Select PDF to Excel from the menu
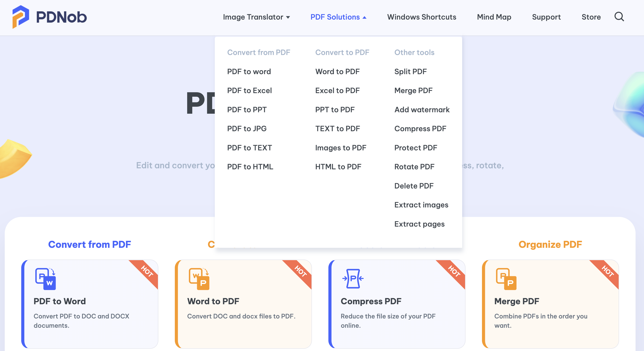 (x=249, y=90)
